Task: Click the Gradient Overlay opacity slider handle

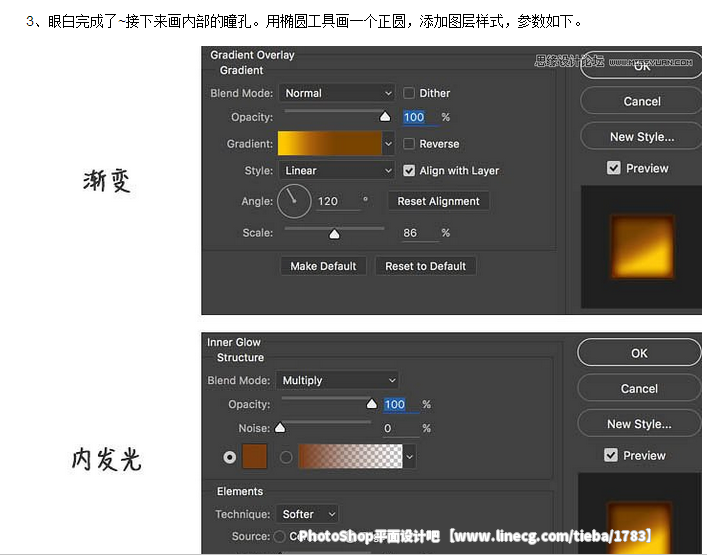Action: pyautogui.click(x=385, y=117)
